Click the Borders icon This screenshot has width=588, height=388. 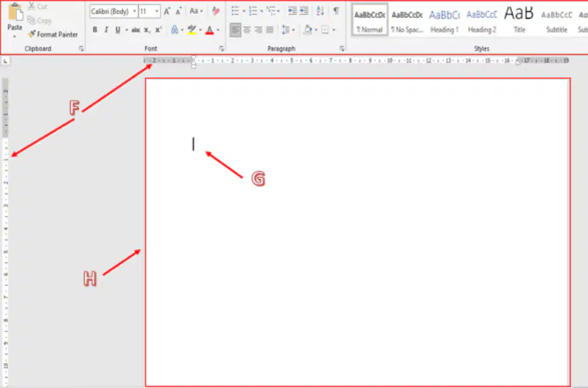pyautogui.click(x=325, y=30)
